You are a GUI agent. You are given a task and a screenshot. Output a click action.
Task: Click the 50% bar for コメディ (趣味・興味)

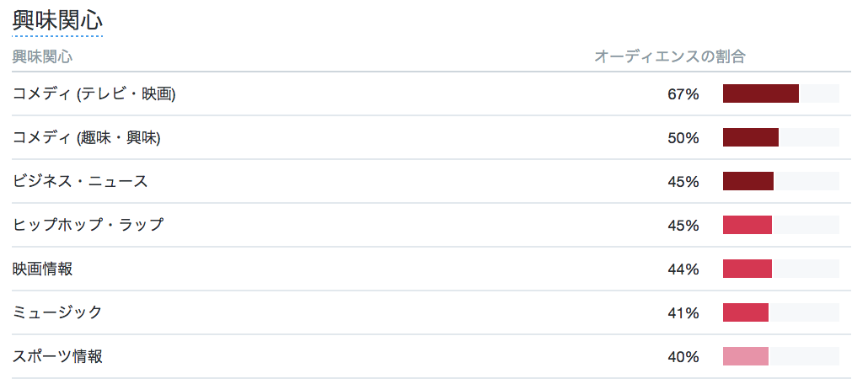(x=751, y=138)
